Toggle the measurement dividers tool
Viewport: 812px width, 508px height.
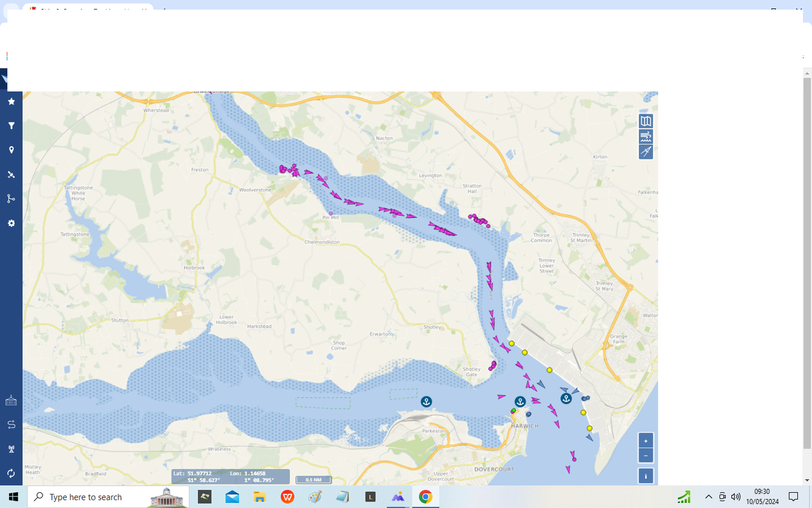pos(645,152)
